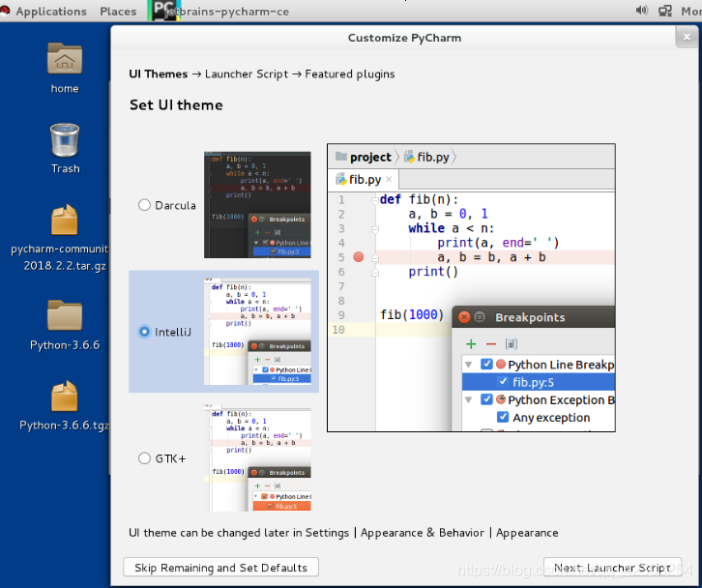Click the Darcula theme preview thumbnail
The image size is (702, 588).
pyautogui.click(x=257, y=205)
